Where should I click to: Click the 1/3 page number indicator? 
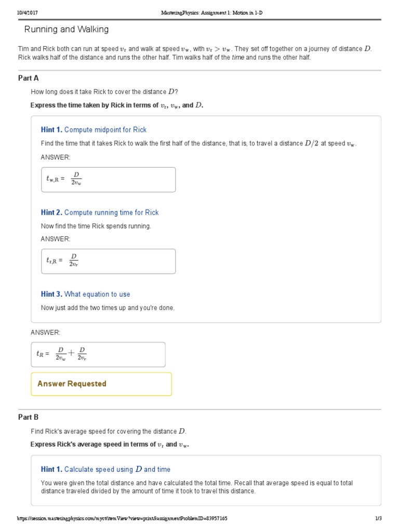[x=378, y=518]
